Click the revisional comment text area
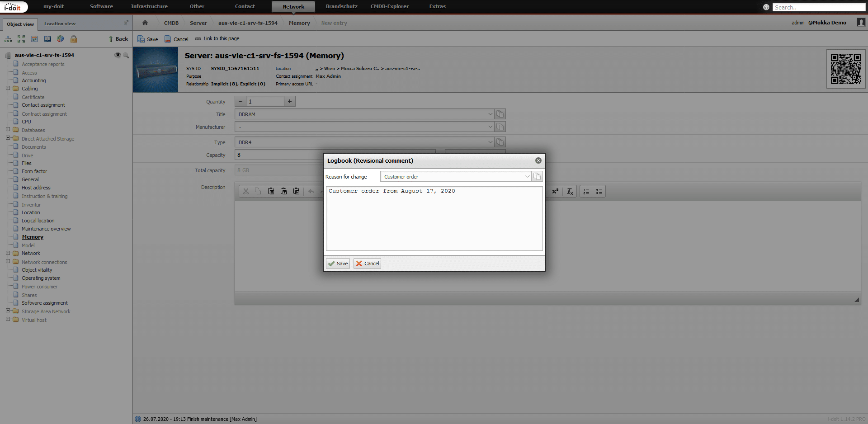This screenshot has width=868, height=424. (x=434, y=219)
